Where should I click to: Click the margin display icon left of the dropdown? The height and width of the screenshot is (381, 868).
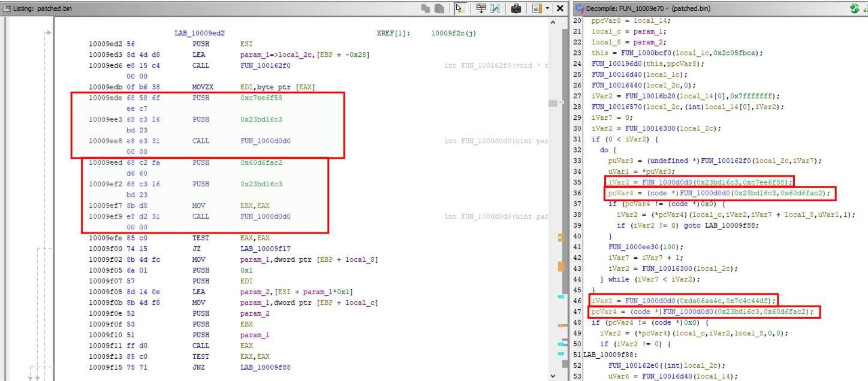537,8
